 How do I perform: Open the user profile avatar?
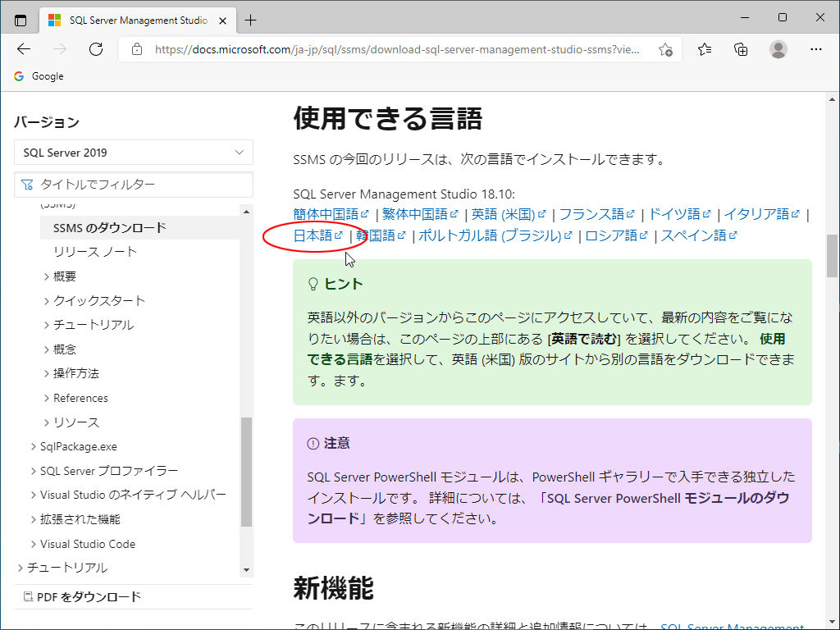(x=778, y=49)
